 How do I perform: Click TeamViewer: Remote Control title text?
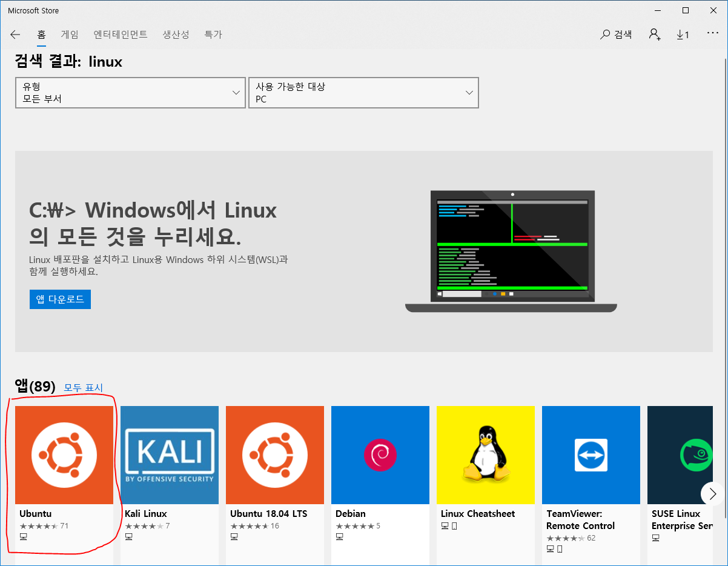(580, 520)
